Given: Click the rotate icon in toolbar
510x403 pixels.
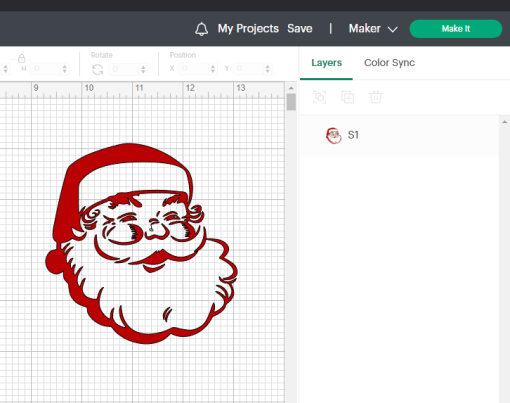Looking at the screenshot, I should tap(97, 70).
